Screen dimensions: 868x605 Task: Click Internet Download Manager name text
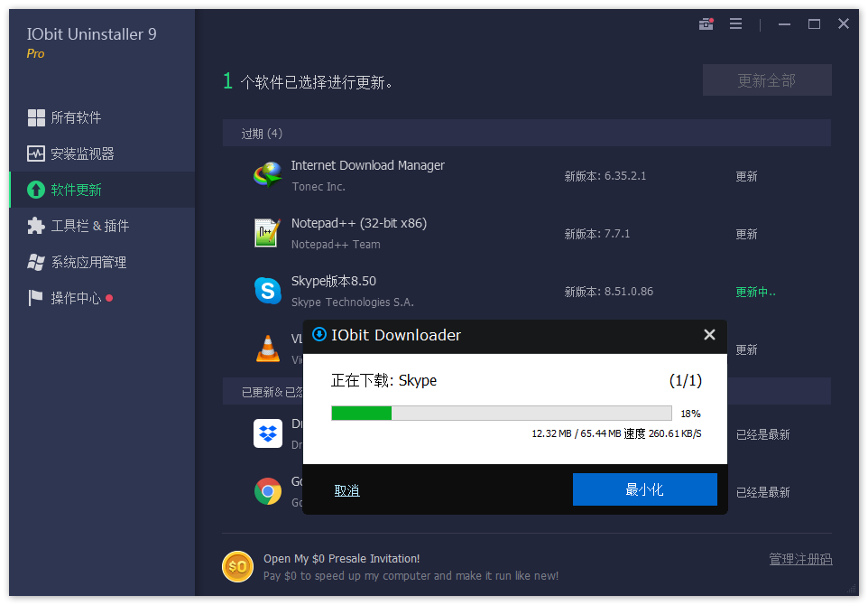point(367,165)
